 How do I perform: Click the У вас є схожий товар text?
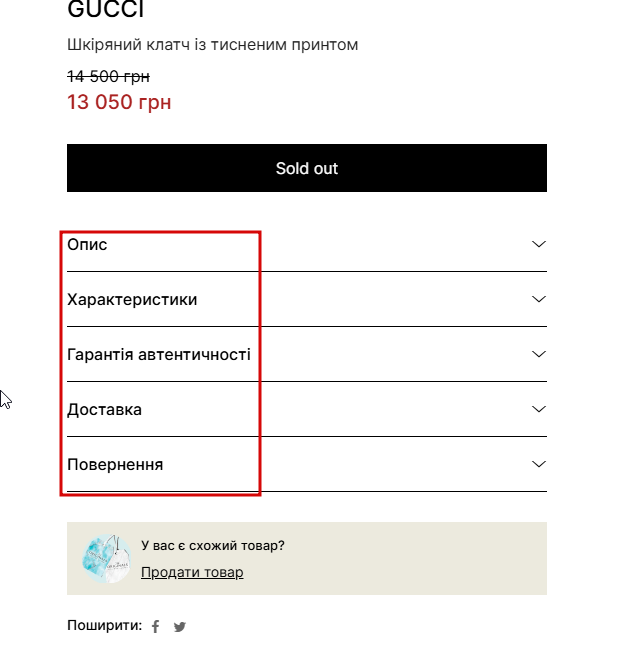213,545
